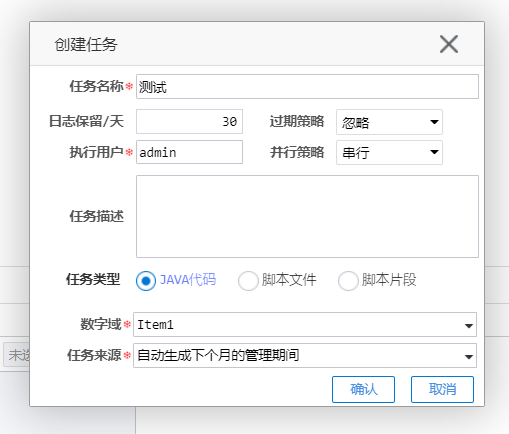This screenshot has height=434, width=509.
Task: Click the arrow icon on 任务来源 combo
Action: click(469, 357)
